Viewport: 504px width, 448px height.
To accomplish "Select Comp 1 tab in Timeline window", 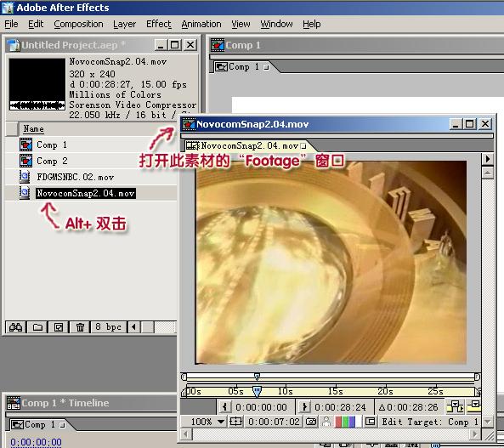I will [x=38, y=425].
